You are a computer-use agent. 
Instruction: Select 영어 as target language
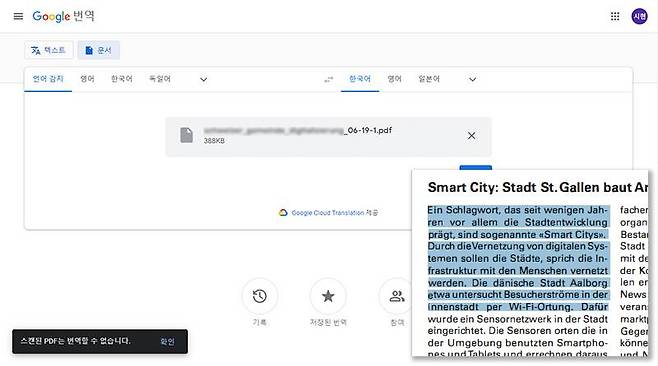point(394,79)
